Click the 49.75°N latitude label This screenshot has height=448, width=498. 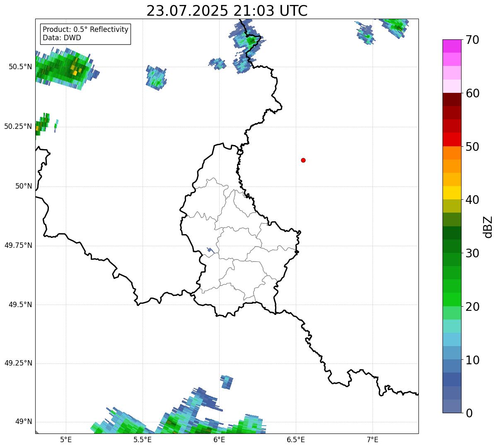18,245
